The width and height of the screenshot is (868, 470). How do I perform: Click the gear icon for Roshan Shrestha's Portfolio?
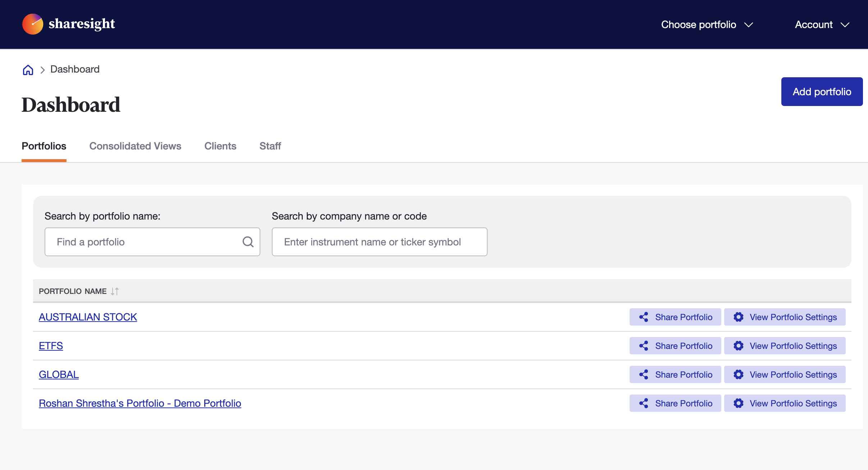(x=739, y=403)
